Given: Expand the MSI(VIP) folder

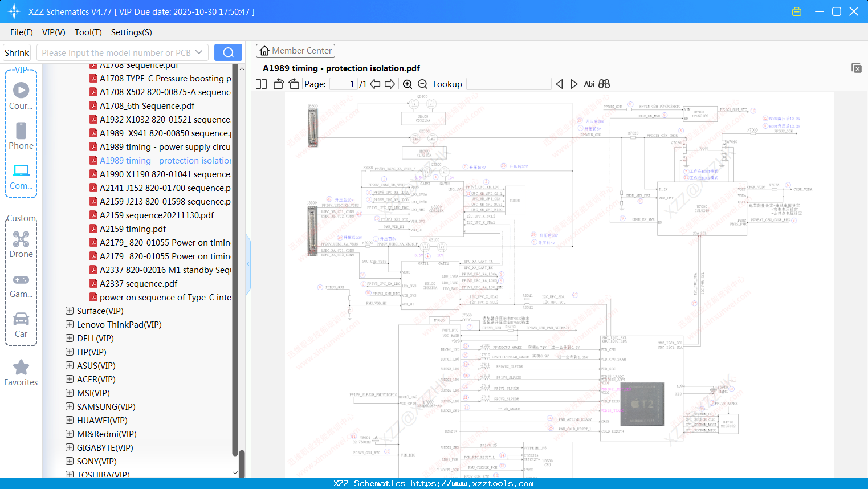Looking at the screenshot, I should [x=70, y=393].
